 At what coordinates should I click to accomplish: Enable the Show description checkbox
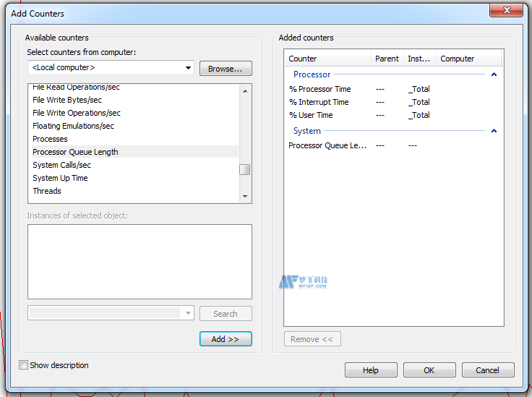pyautogui.click(x=24, y=365)
